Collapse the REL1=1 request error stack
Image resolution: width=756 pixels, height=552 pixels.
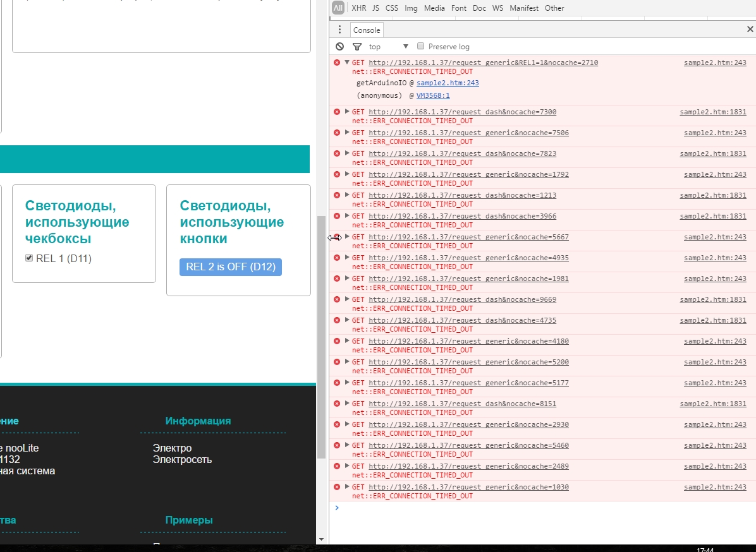346,62
